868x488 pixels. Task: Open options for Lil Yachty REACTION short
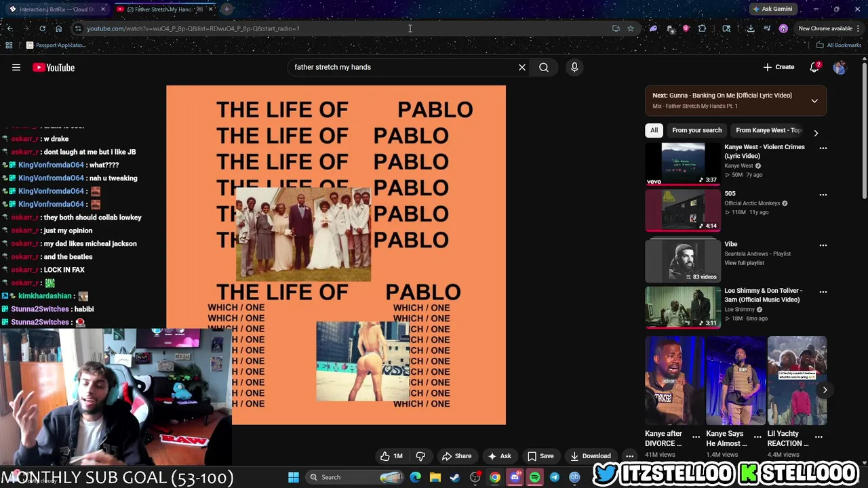click(x=818, y=437)
